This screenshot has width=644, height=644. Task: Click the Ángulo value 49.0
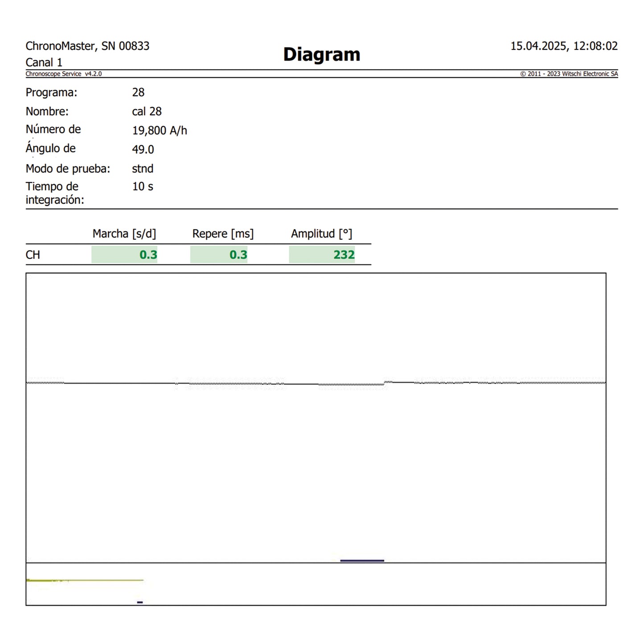tap(143, 149)
